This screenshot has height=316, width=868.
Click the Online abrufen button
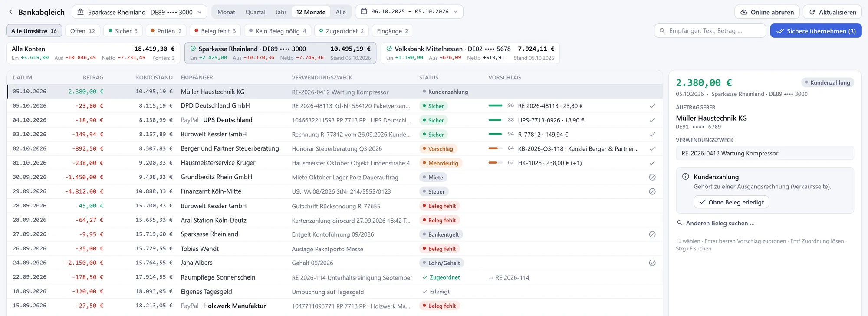coord(767,12)
